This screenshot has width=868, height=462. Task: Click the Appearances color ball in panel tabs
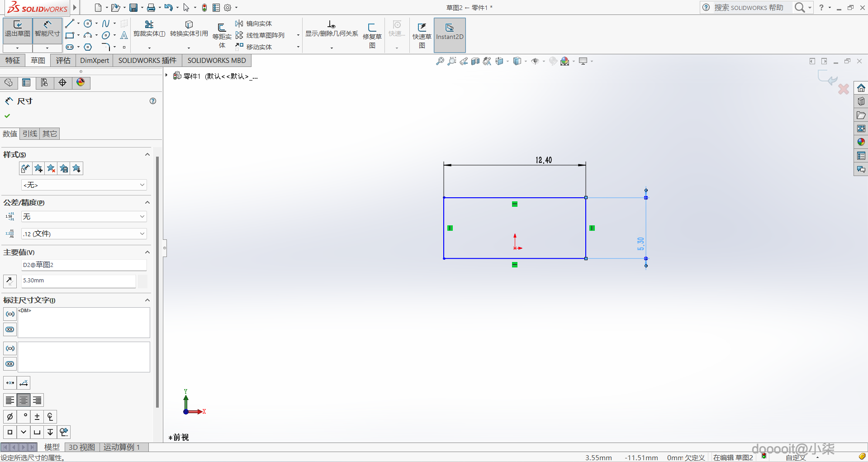click(x=81, y=82)
